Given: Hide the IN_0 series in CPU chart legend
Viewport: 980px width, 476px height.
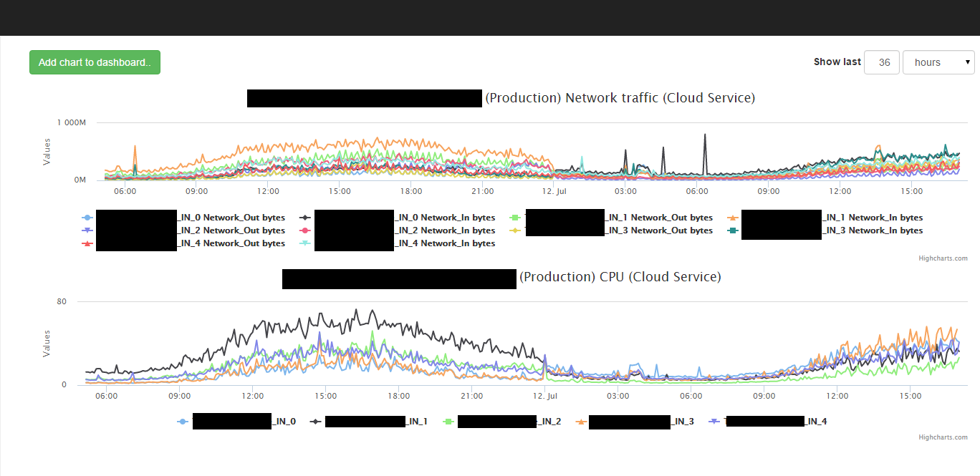Looking at the screenshot, I should pyautogui.click(x=284, y=422).
